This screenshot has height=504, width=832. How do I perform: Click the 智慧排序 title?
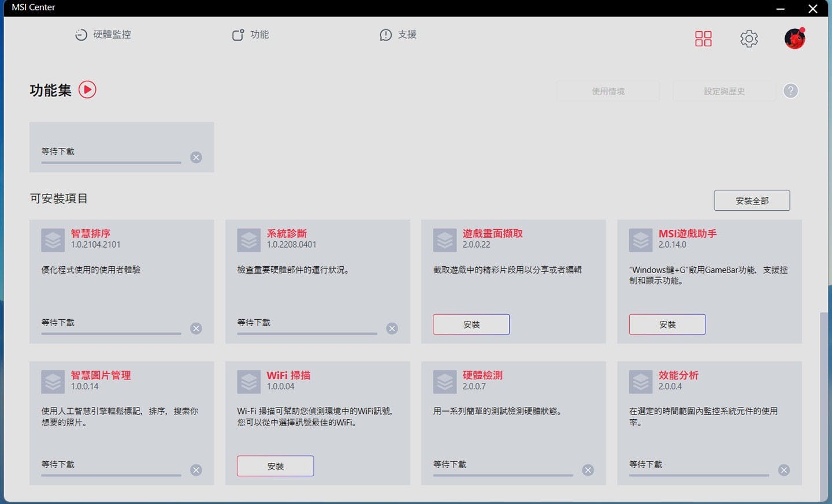91,233
